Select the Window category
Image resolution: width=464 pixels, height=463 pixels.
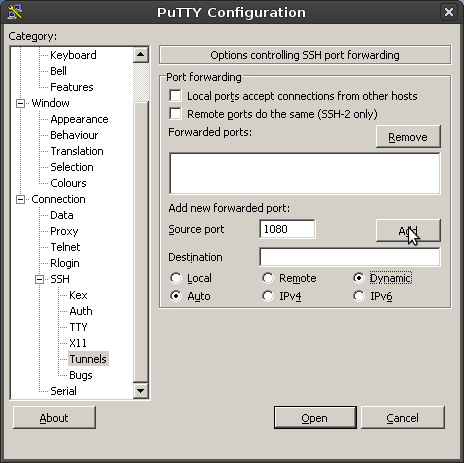(x=50, y=103)
